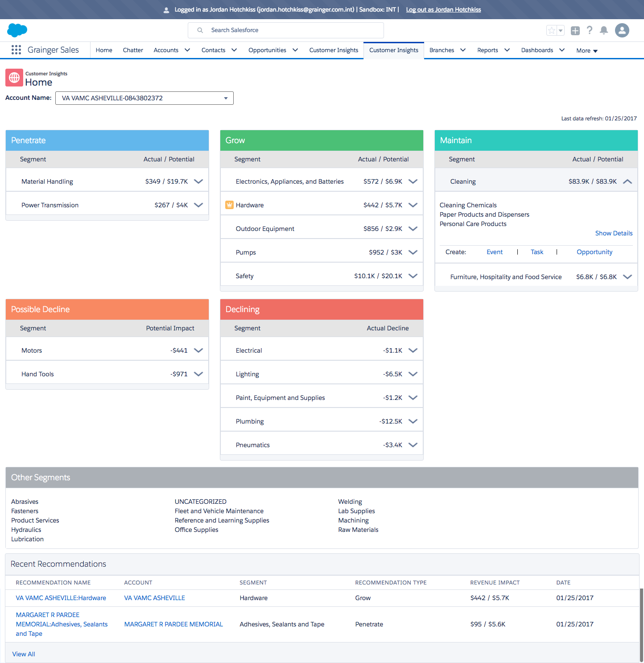
Task: Open the help question mark icon
Action: [590, 30]
